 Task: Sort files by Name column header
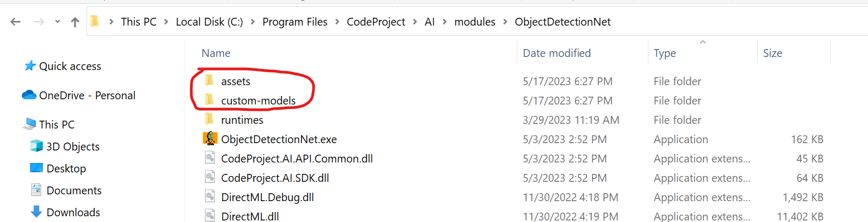(216, 53)
